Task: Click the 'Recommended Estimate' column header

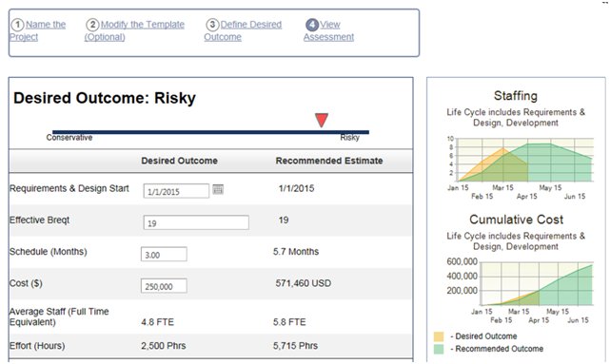Action: click(329, 161)
